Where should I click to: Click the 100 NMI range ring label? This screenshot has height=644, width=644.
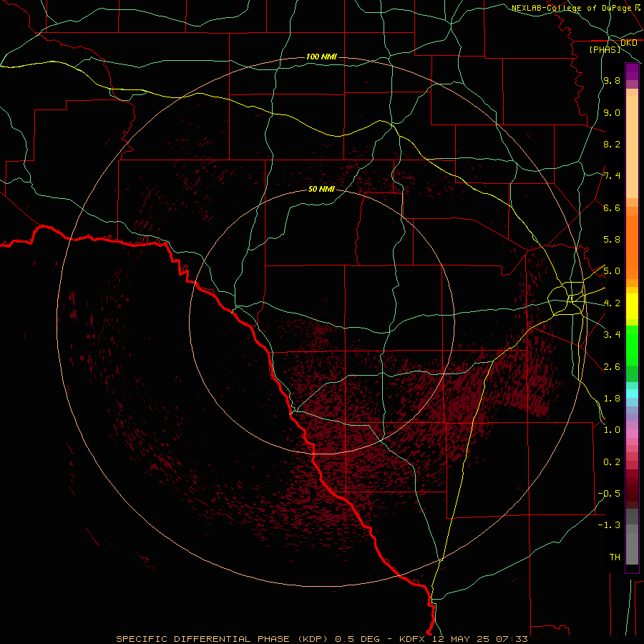[x=321, y=57]
